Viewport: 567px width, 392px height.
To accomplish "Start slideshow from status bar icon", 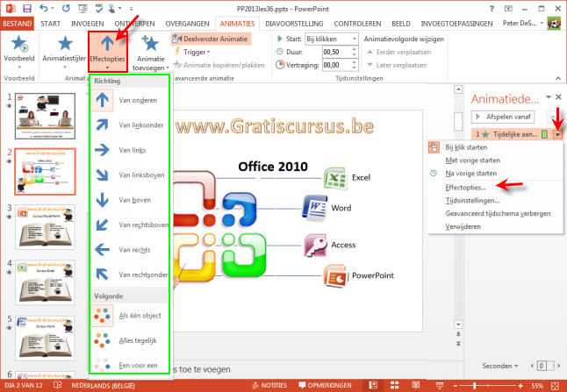I will (440, 386).
